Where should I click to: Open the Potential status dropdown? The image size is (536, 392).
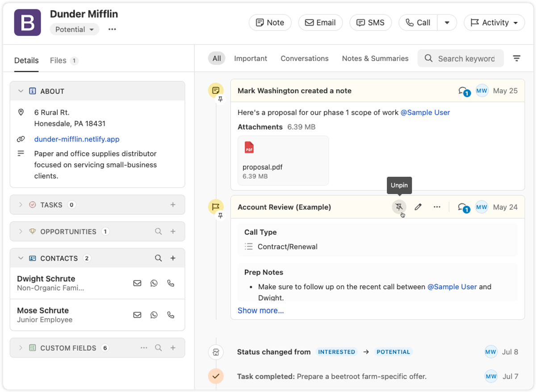pos(74,29)
